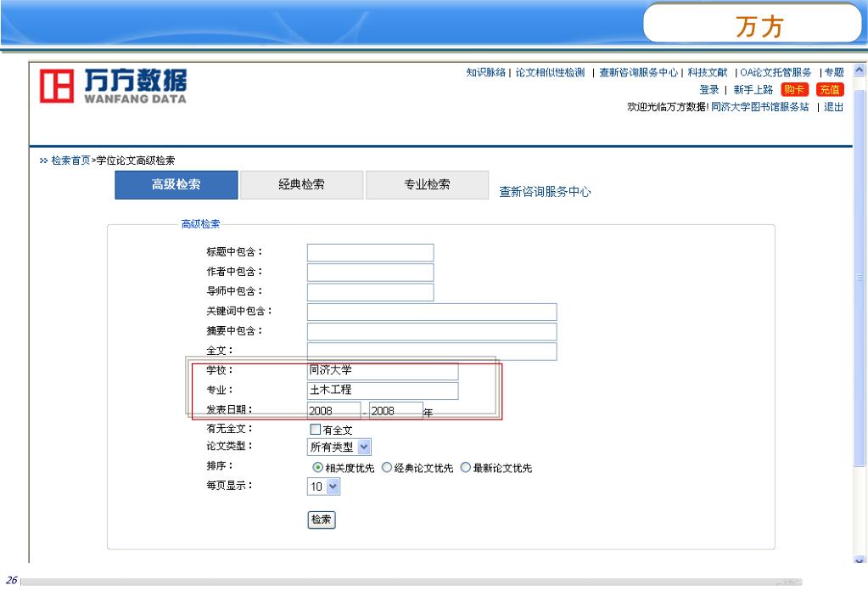Screen dimensions: 868x591
Task: Click the page scroll-up arrow
Action: click(x=860, y=70)
